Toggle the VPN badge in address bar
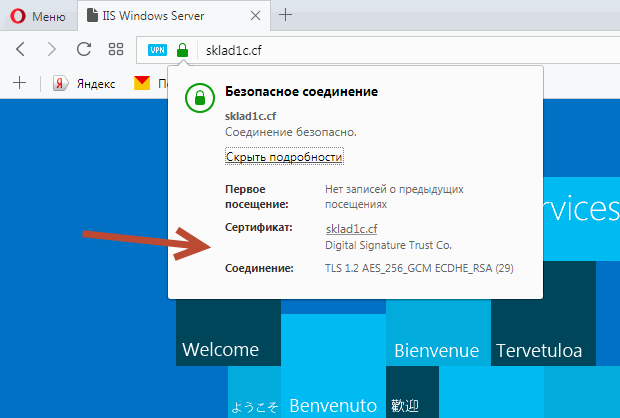Screen dimensions: 620x418 pyautogui.click(x=158, y=50)
